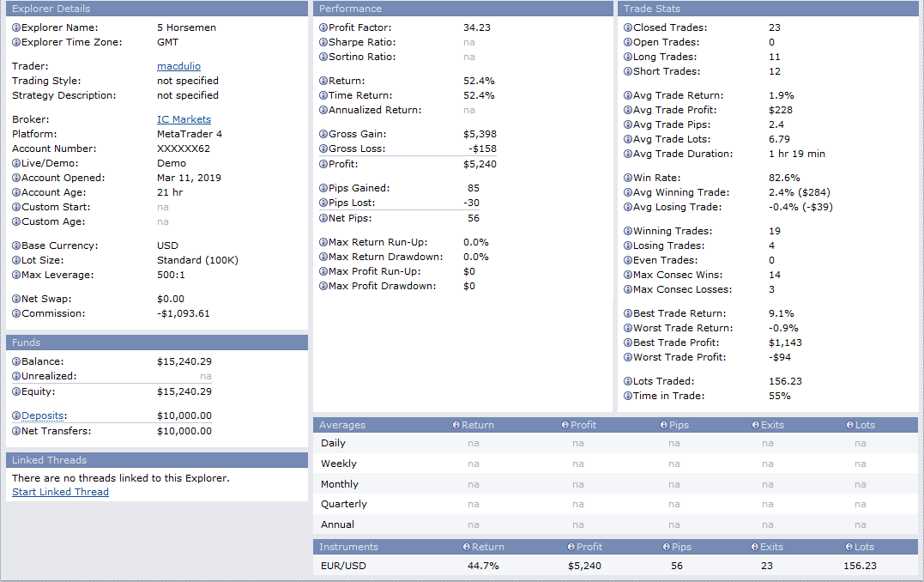The width and height of the screenshot is (924, 582).
Task: Click info icon beside Best Trade Return
Action: (x=627, y=313)
